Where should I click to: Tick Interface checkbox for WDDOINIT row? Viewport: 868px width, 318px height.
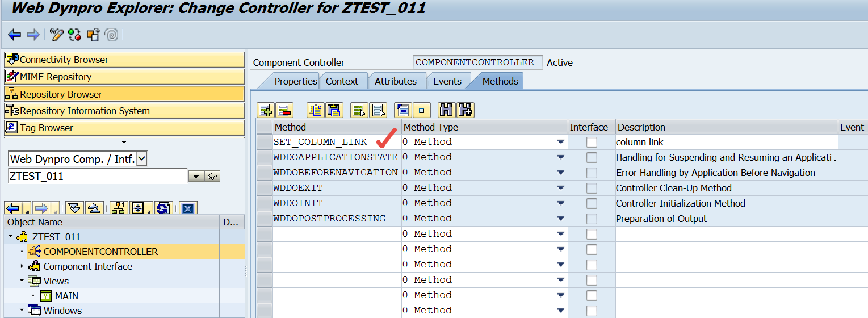592,203
